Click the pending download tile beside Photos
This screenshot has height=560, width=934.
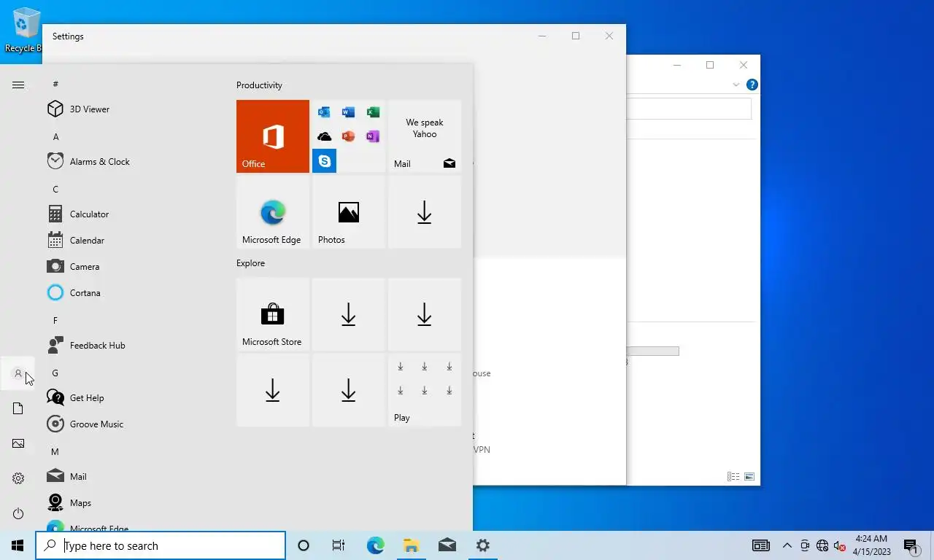pyautogui.click(x=425, y=212)
